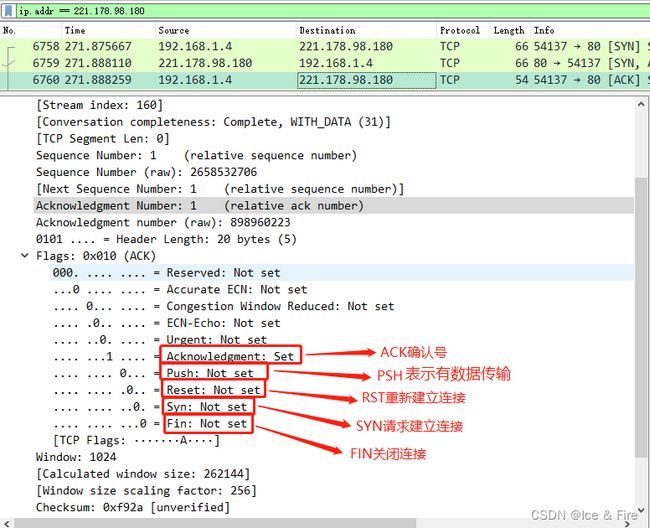Click the ip.addr display filter field

332,11
